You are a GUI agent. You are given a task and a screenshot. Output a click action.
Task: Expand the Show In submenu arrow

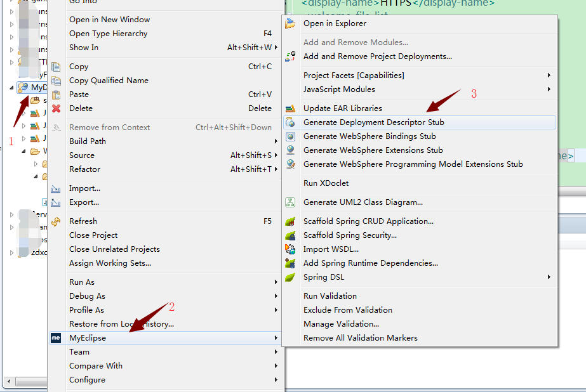[x=276, y=48]
